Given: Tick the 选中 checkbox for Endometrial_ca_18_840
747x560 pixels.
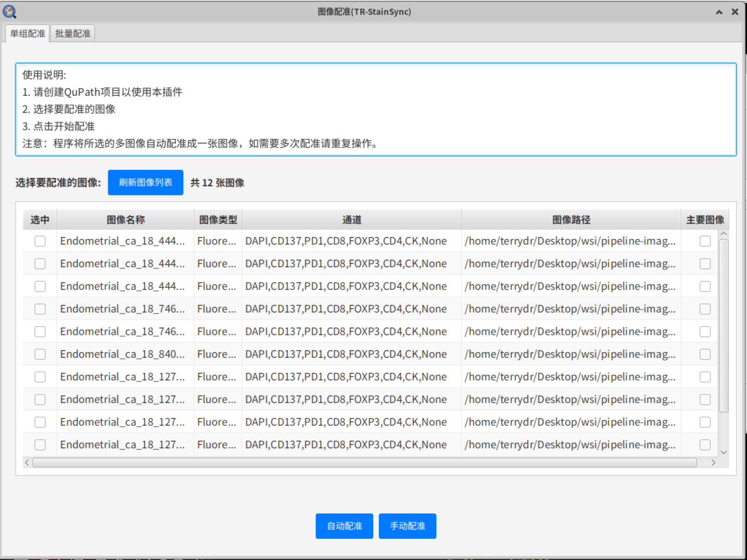Looking at the screenshot, I should click(x=40, y=354).
